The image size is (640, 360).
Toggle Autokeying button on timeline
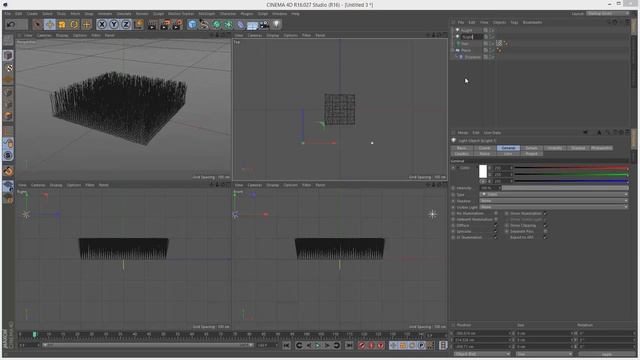pyautogui.click(x=371, y=345)
